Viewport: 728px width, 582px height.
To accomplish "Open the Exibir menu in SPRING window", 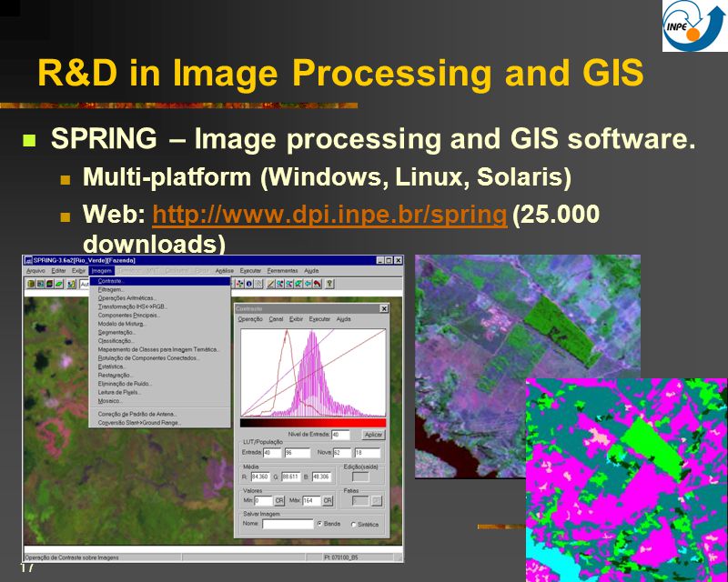I will 78,271.
